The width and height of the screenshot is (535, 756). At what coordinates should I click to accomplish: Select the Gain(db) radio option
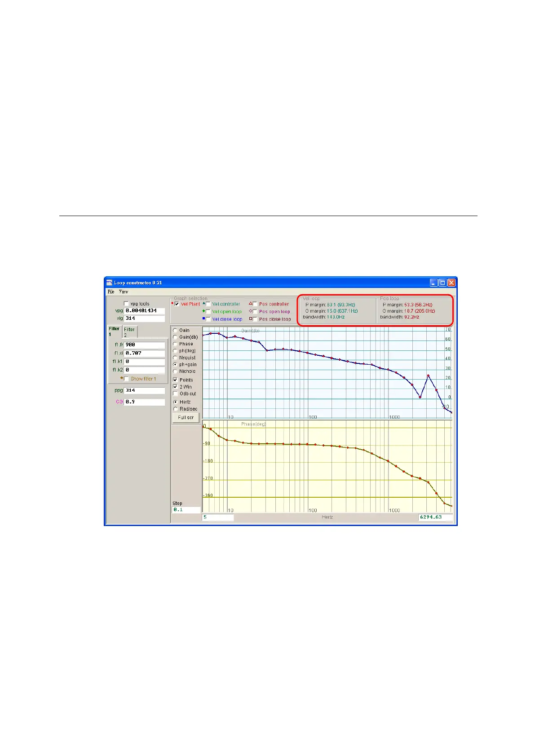click(x=175, y=337)
